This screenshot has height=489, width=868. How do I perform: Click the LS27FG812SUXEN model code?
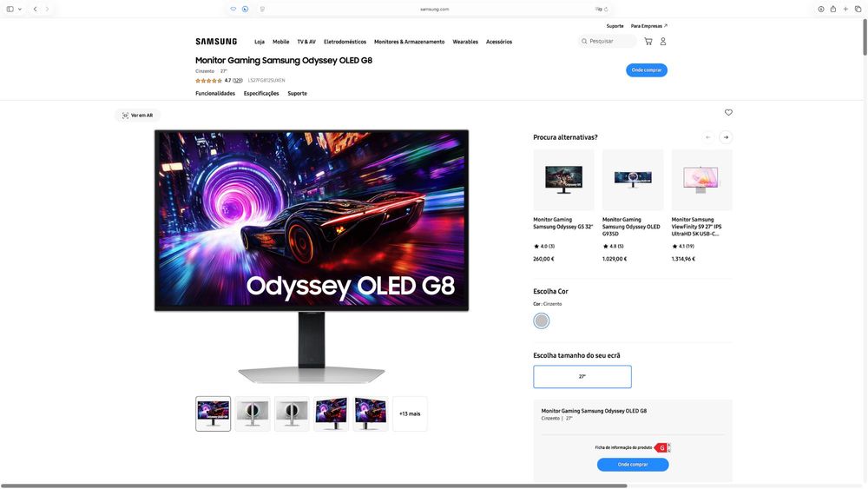click(266, 80)
